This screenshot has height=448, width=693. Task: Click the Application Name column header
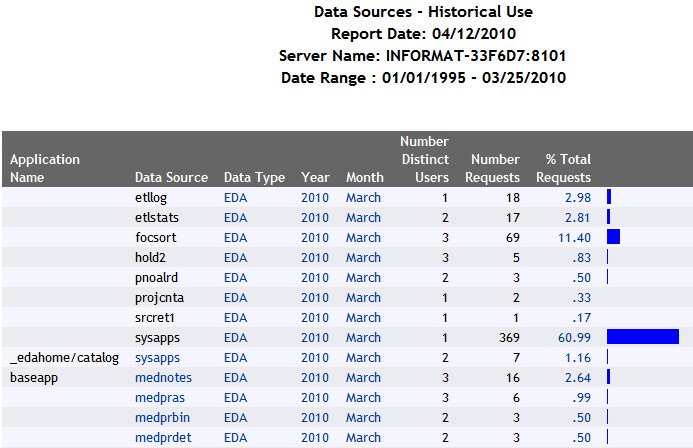click(x=45, y=168)
